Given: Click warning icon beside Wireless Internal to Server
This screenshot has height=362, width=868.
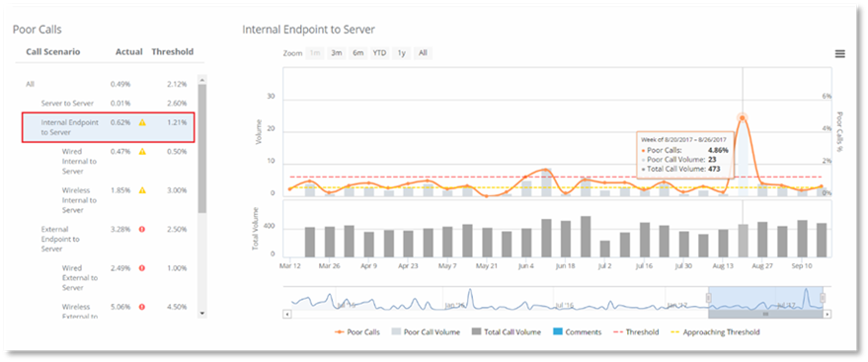Looking at the screenshot, I should pos(142,190).
